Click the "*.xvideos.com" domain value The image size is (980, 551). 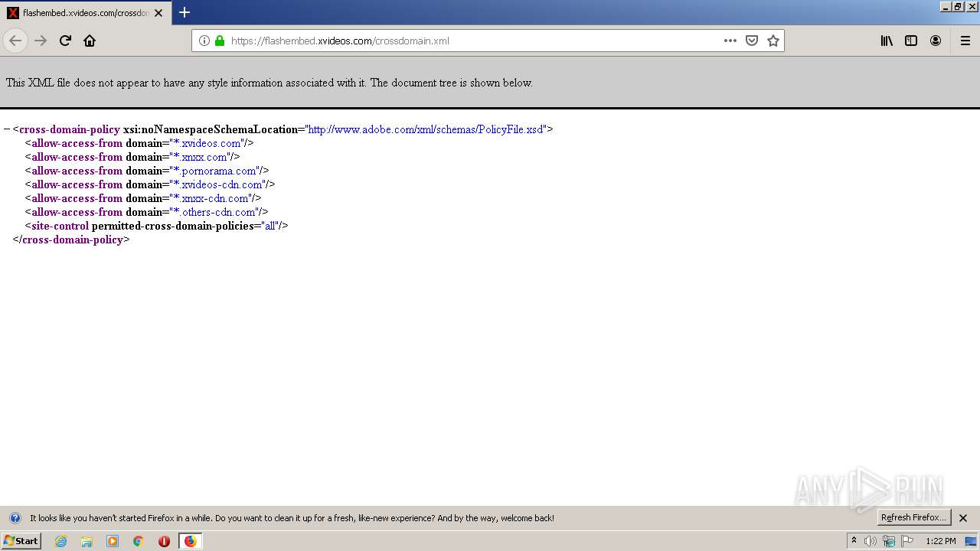point(208,143)
